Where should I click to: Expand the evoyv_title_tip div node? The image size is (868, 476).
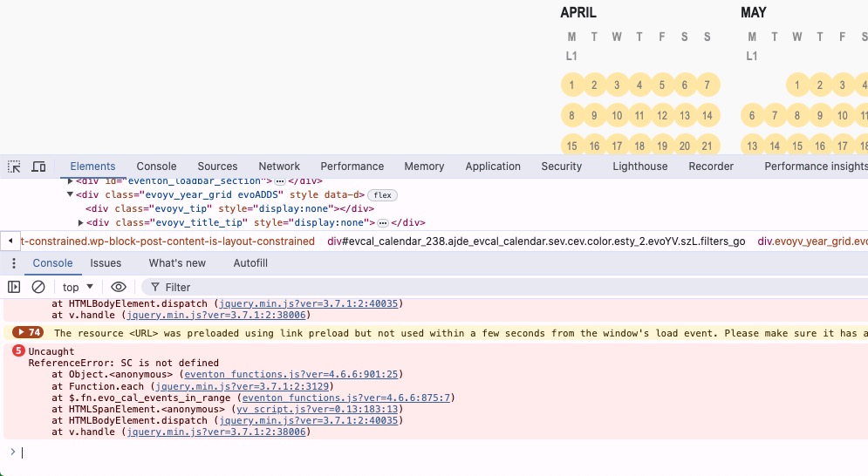click(81, 222)
